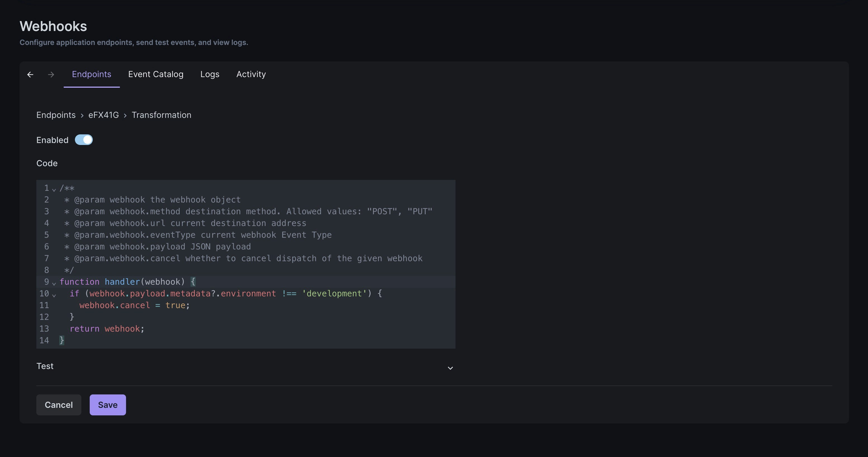Screen dimensions: 868x457
Task: Click the back arrow icon
Action: 30,74
